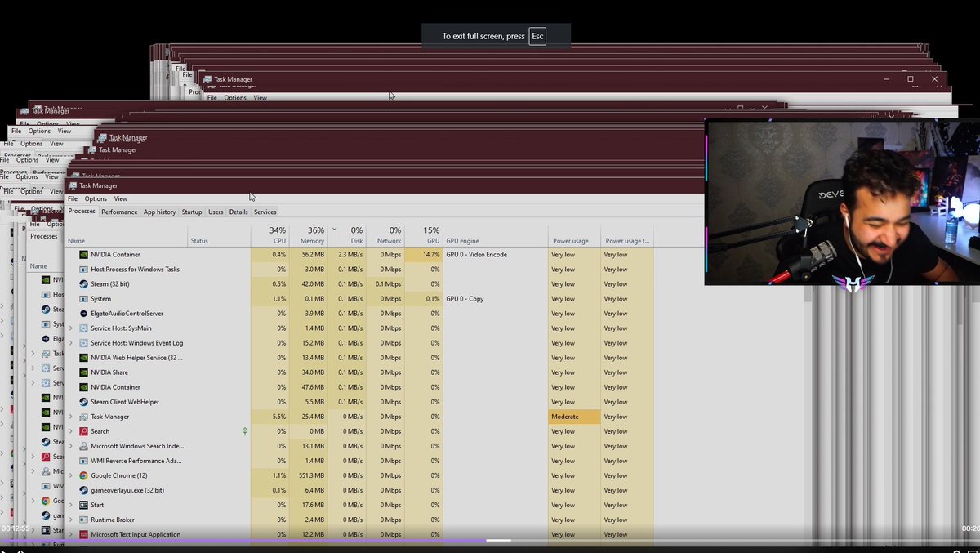Viewport: 980px width, 553px height.
Task: Click the Service Host: Windows Event Log icon
Action: point(83,343)
